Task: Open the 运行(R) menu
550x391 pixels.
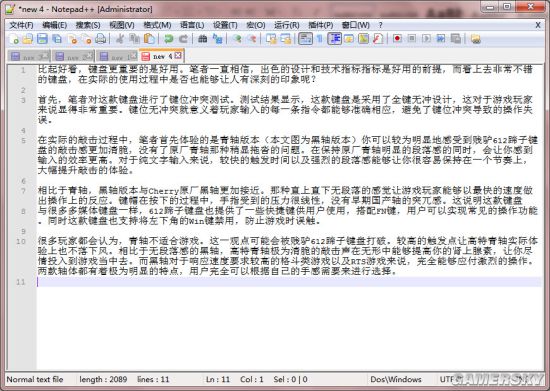Action: click(x=287, y=25)
